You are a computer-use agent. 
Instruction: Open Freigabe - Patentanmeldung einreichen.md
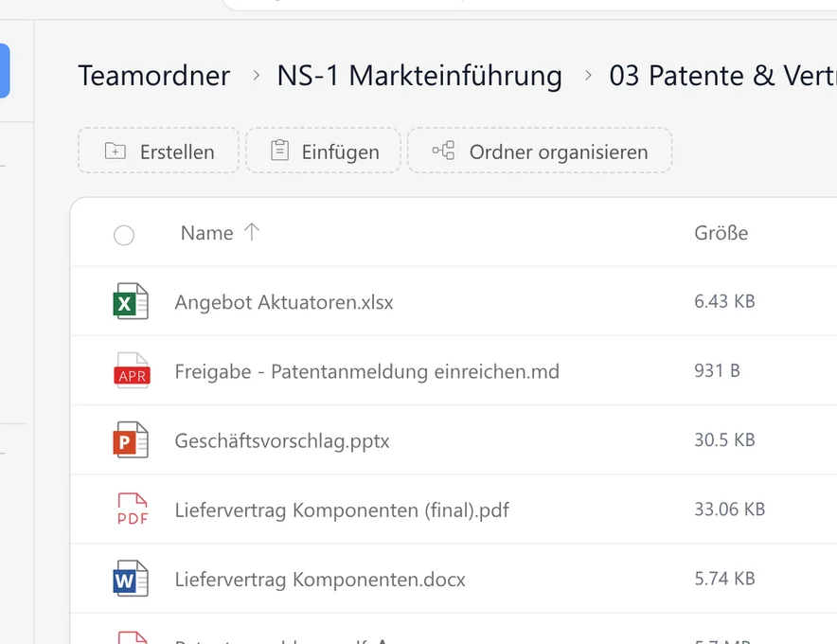click(x=367, y=371)
